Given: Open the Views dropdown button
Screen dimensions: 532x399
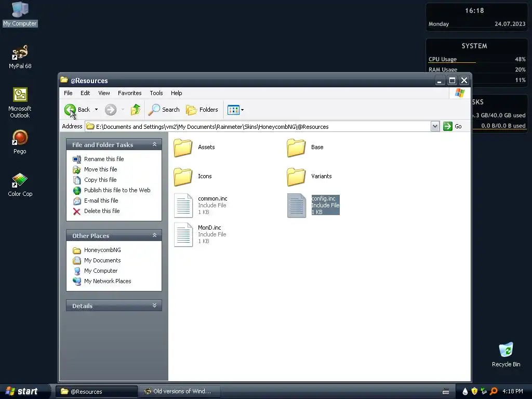Looking at the screenshot, I should point(236,110).
